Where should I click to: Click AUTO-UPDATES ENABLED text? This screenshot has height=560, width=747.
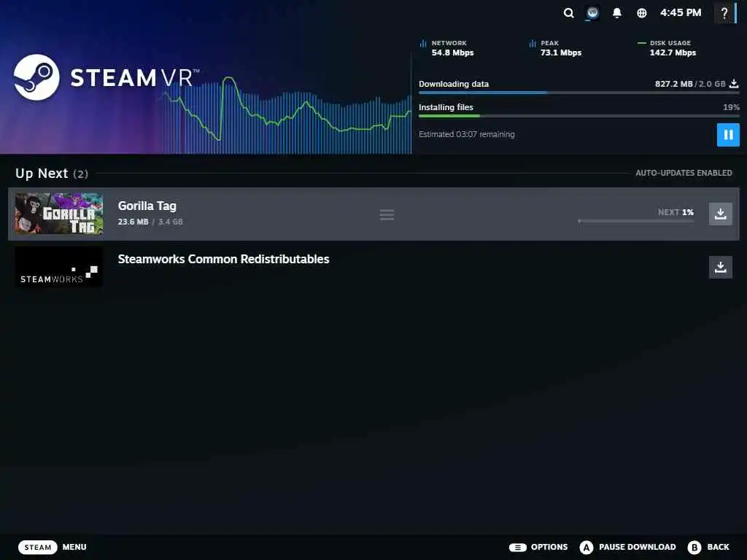click(684, 173)
